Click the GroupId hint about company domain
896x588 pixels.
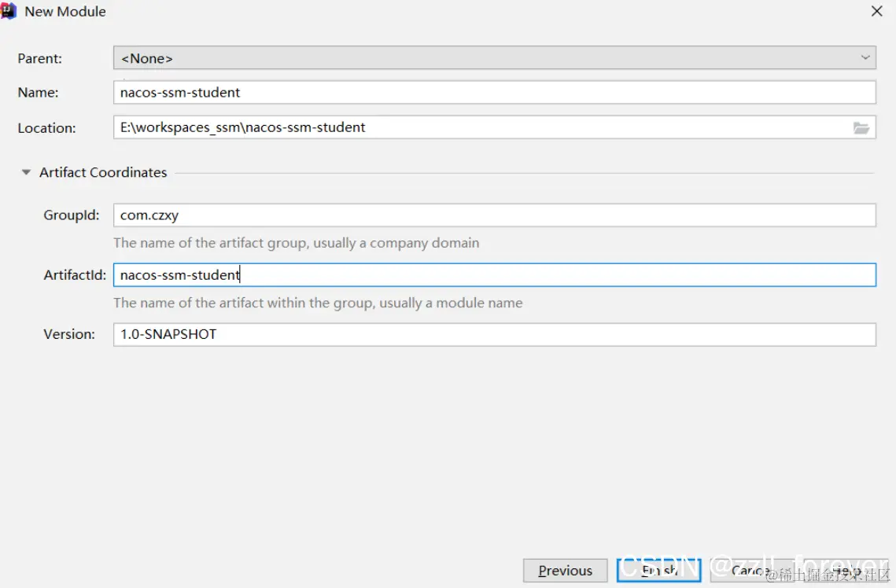[296, 243]
